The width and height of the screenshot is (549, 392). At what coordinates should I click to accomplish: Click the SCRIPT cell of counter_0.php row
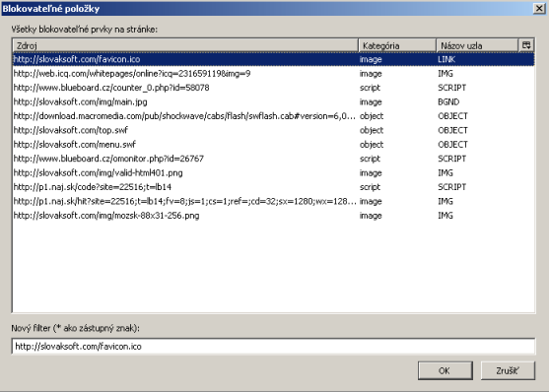click(451, 88)
